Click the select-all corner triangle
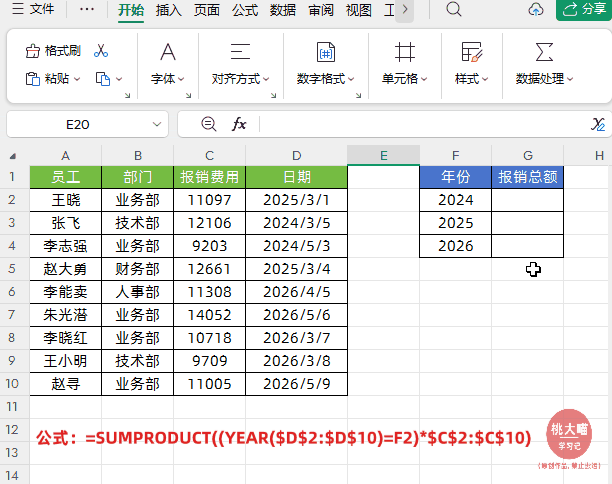This screenshot has height=484, width=612. [13, 156]
